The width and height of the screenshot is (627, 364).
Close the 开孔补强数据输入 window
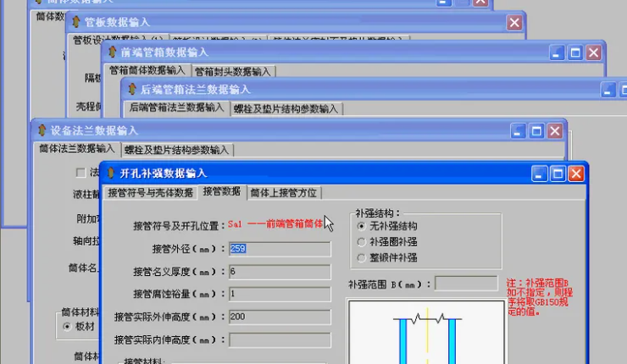click(576, 174)
